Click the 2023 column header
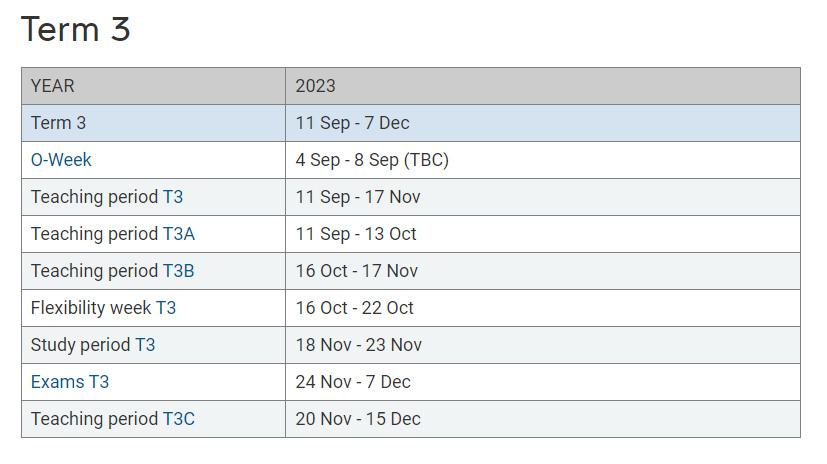Image resolution: width=827 pixels, height=464 pixels. click(x=543, y=86)
